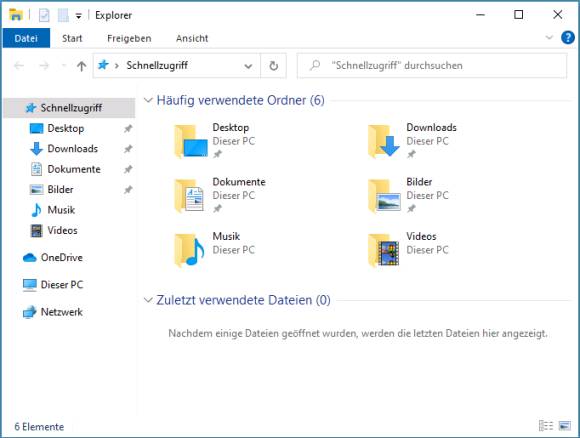Click the pin icon beside sidebar Desktop
Image resolution: width=580 pixels, height=438 pixels.
click(128, 129)
